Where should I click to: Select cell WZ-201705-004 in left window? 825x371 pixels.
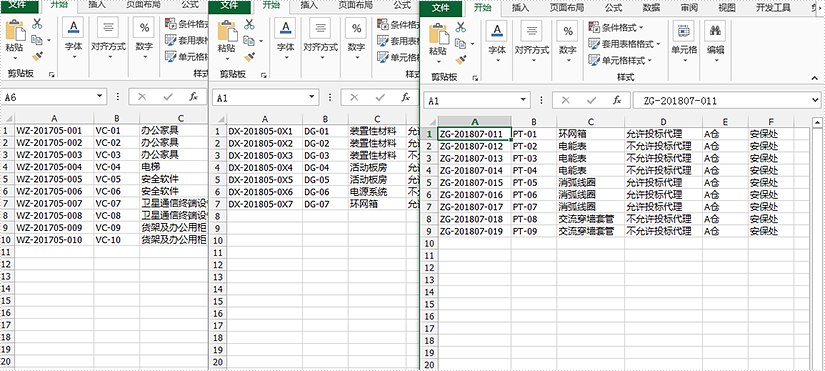54,167
